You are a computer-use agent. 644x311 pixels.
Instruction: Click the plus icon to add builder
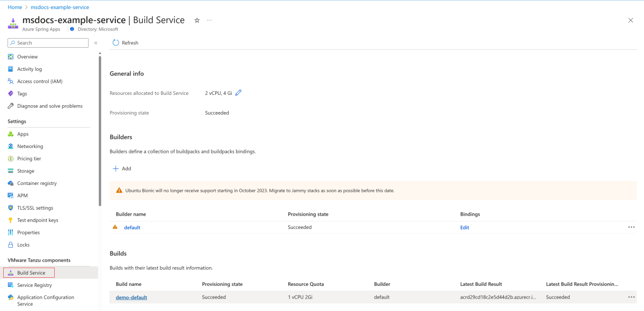point(115,168)
